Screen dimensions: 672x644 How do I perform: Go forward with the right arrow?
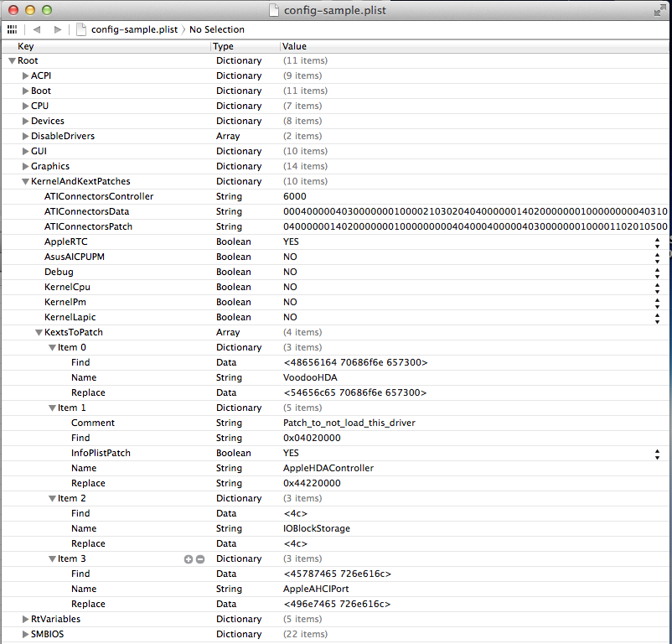pyautogui.click(x=58, y=29)
